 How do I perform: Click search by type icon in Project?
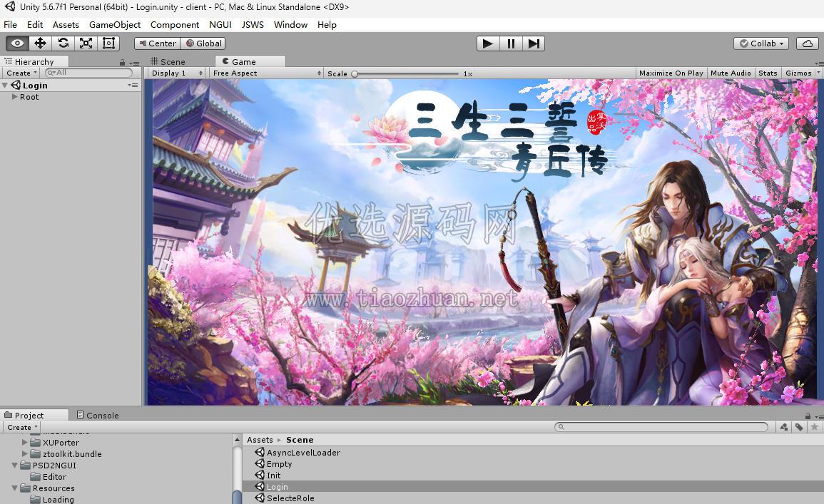click(784, 427)
